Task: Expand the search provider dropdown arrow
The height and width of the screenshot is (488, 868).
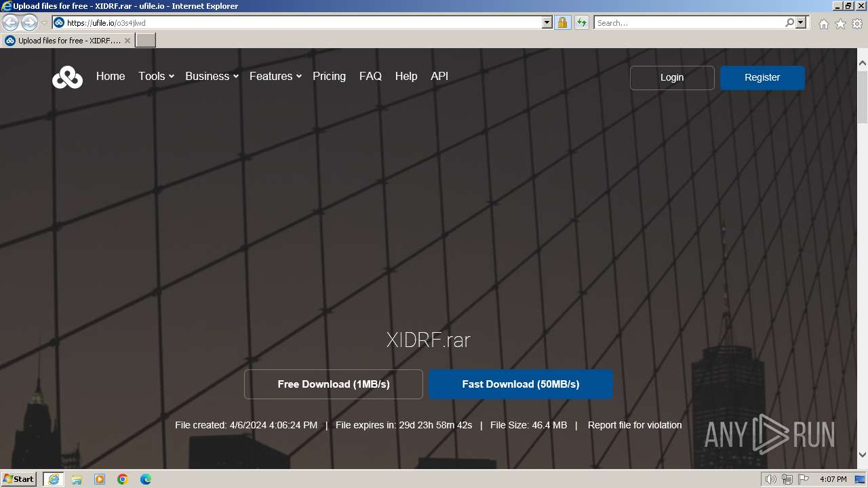Action: [x=801, y=22]
